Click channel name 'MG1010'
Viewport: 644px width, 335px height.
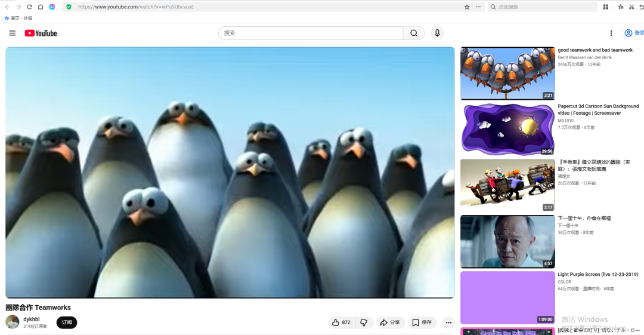565,121
